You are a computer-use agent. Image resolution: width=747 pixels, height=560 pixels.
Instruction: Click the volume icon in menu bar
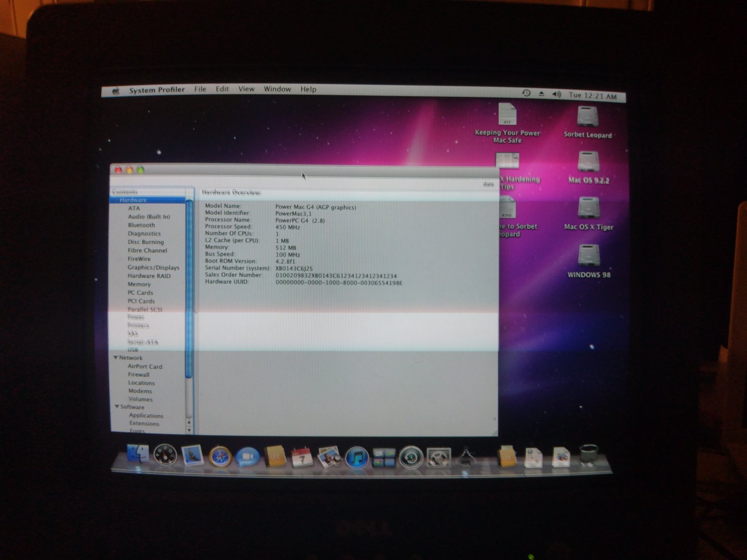pos(556,94)
